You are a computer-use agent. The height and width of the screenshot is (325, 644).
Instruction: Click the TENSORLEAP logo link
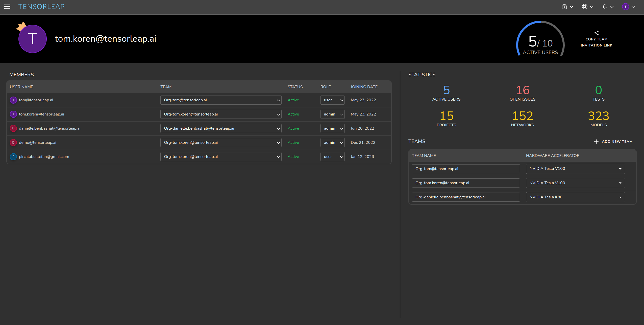41,7
